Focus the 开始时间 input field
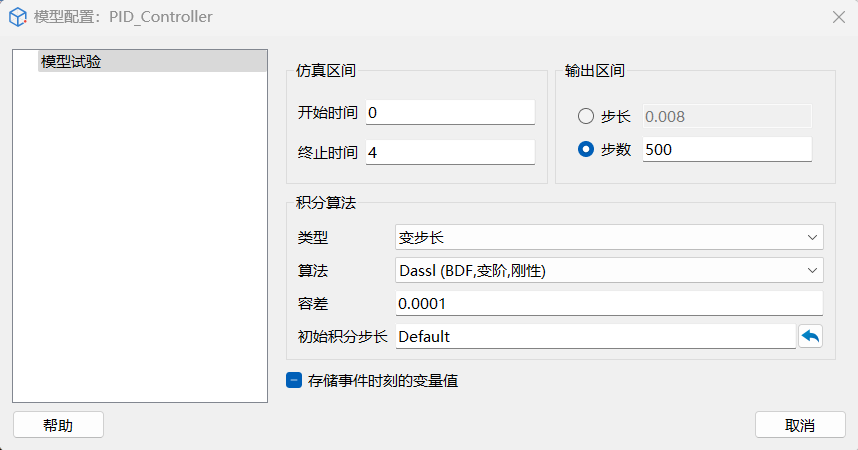This screenshot has height=450, width=858. [x=450, y=113]
